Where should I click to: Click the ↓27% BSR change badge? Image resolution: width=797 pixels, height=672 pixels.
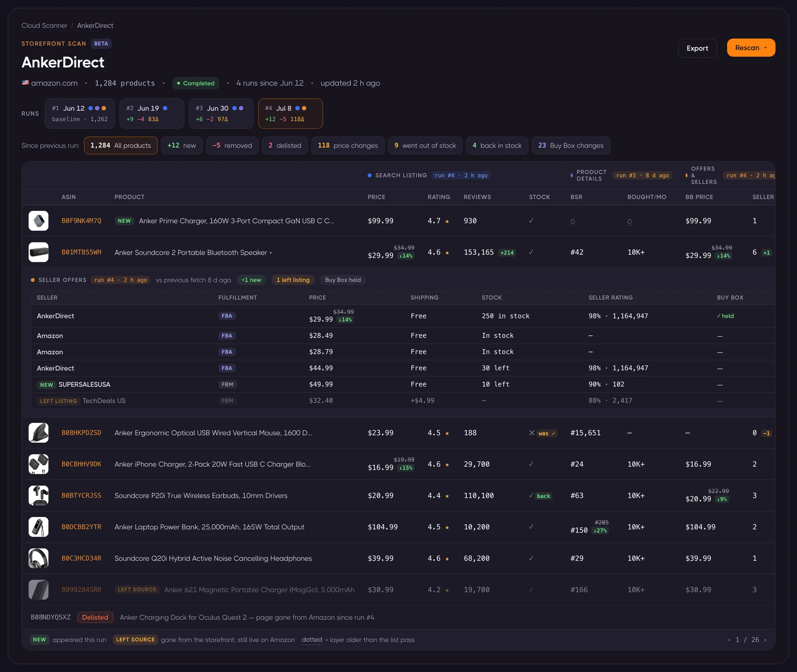click(600, 531)
